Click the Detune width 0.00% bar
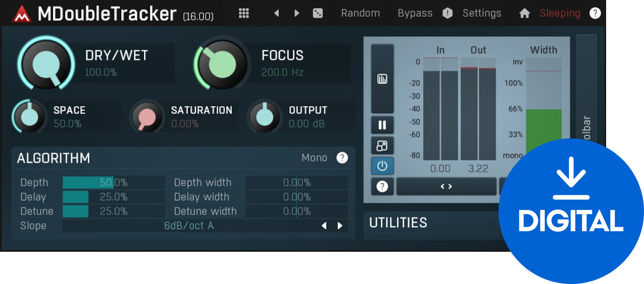Image resolution: width=644 pixels, height=284 pixels. click(x=297, y=211)
